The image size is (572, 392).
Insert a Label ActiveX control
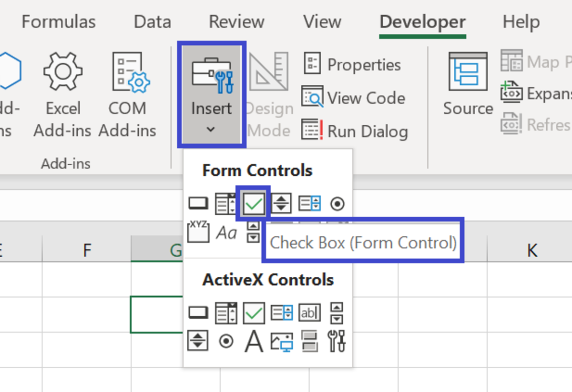pos(253,342)
